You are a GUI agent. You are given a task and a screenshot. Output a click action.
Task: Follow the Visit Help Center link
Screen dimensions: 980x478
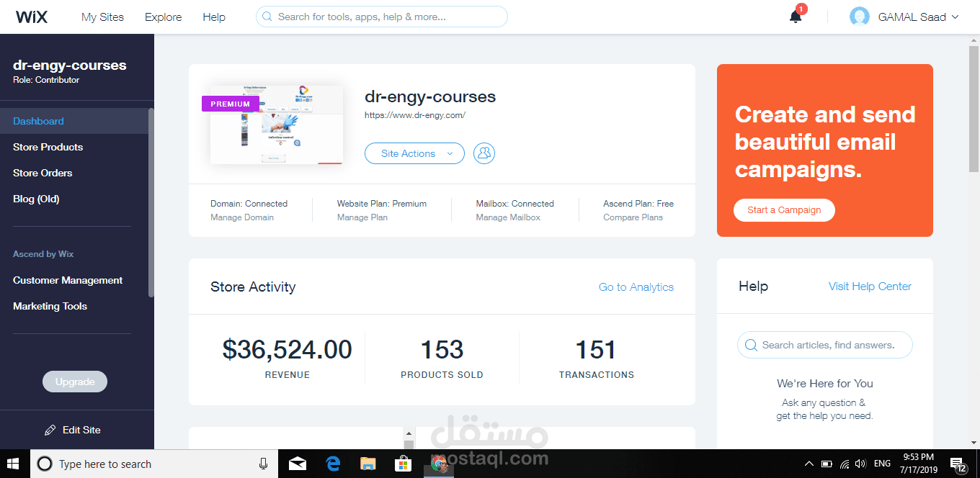tap(870, 286)
